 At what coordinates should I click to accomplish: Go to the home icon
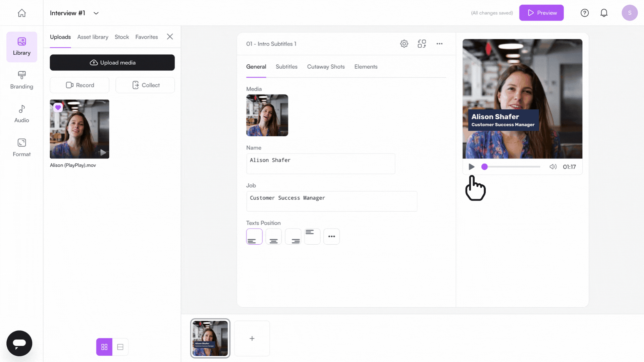coord(22,13)
